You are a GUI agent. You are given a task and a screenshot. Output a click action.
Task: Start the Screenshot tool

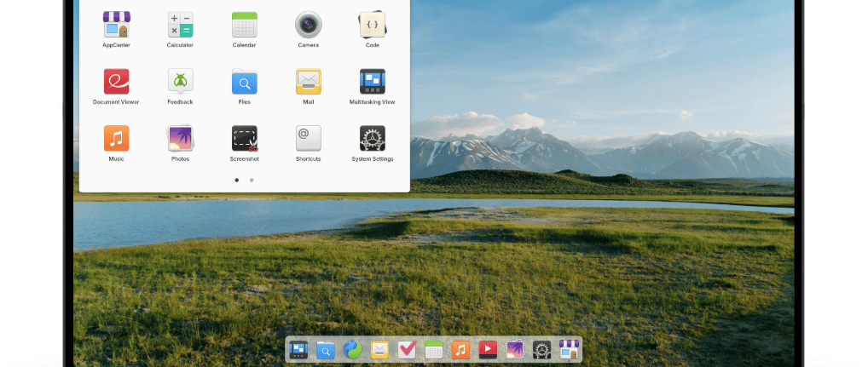coord(244,138)
